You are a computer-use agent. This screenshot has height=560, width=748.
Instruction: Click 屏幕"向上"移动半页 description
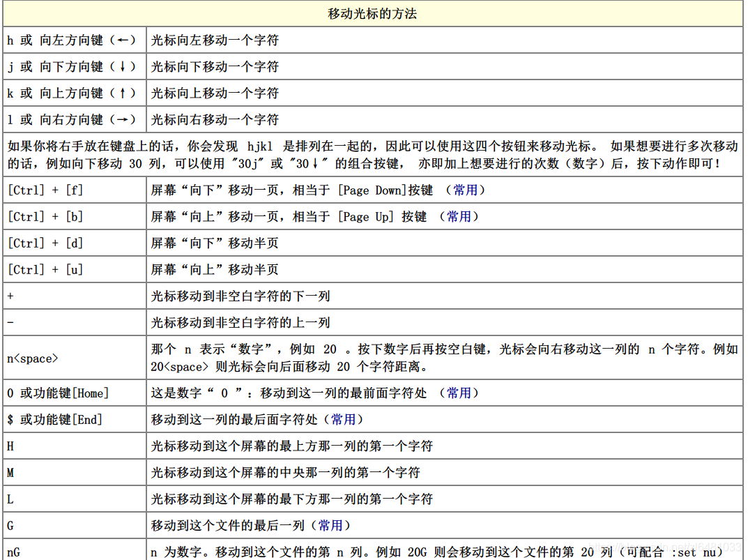(215, 270)
